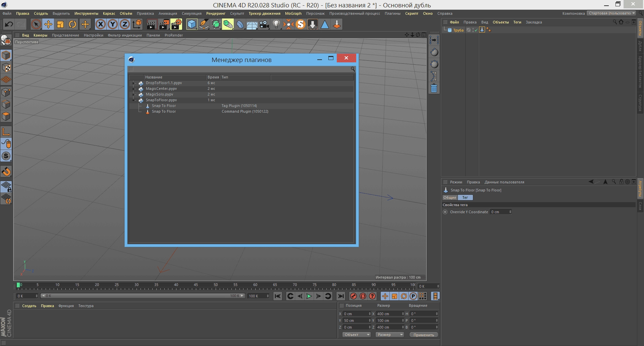Open the layout Стартовая dropdown
The width and height of the screenshot is (644, 346).
click(611, 13)
